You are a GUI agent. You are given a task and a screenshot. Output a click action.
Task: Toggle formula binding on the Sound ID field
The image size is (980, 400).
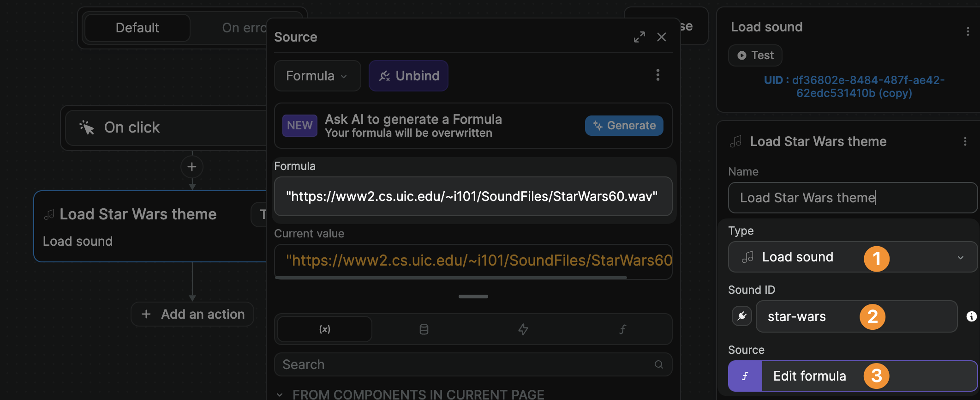pyautogui.click(x=741, y=316)
